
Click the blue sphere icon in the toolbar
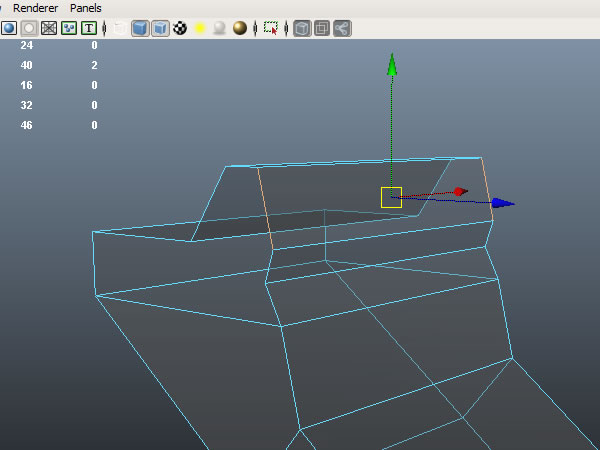8,28
